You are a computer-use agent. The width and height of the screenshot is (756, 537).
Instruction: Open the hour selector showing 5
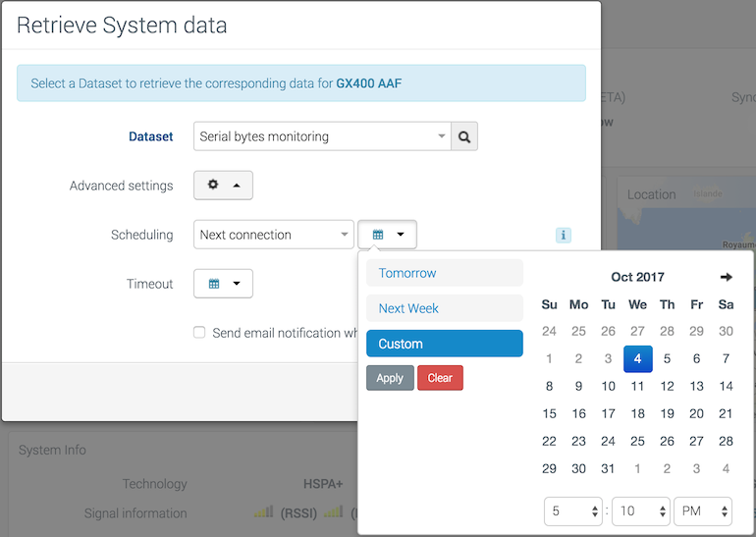click(573, 511)
